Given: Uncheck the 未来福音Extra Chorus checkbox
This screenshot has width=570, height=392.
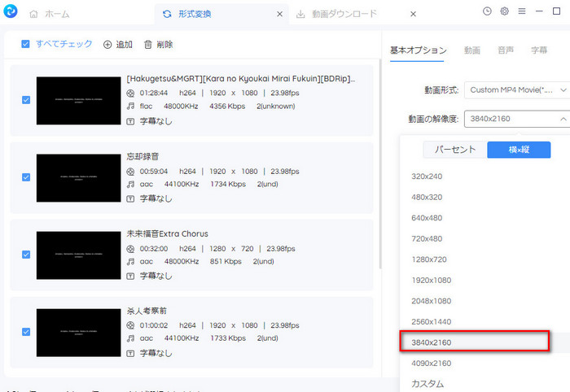Looking at the screenshot, I should click(x=26, y=255).
